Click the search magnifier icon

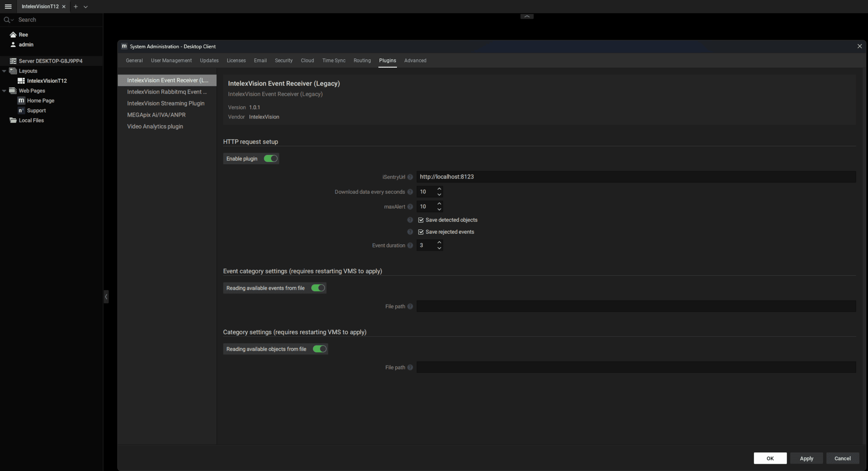point(7,20)
